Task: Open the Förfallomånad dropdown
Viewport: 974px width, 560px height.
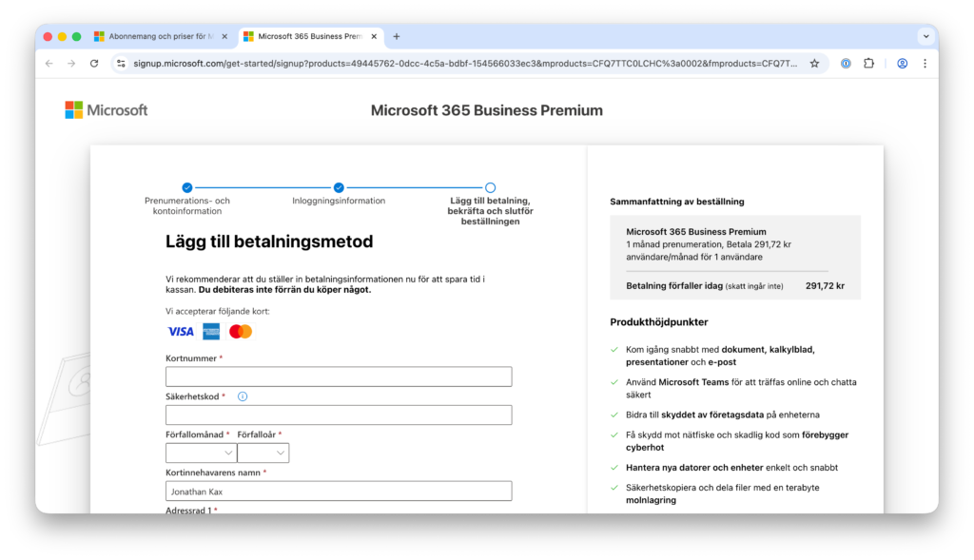Action: (x=201, y=454)
